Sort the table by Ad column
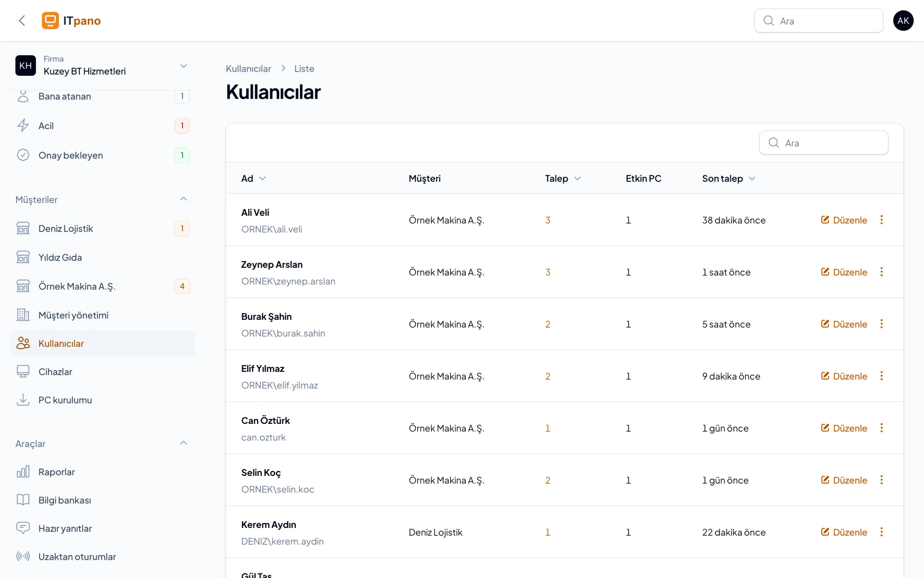924x578 pixels. [x=253, y=178]
